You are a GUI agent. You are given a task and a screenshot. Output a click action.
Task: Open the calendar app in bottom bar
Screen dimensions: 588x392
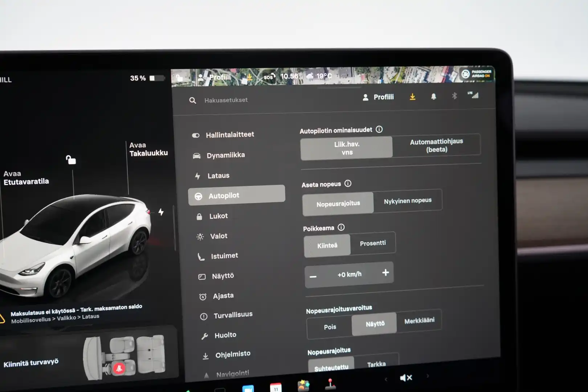click(x=276, y=387)
